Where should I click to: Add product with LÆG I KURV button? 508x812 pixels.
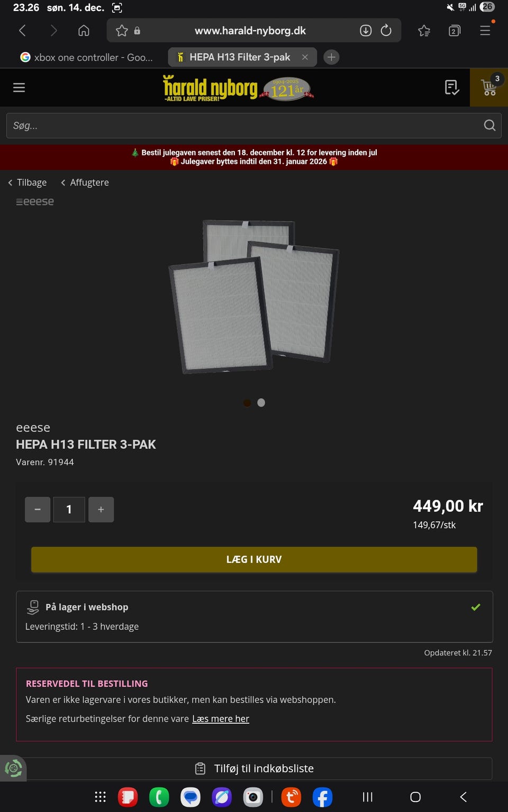coord(254,559)
